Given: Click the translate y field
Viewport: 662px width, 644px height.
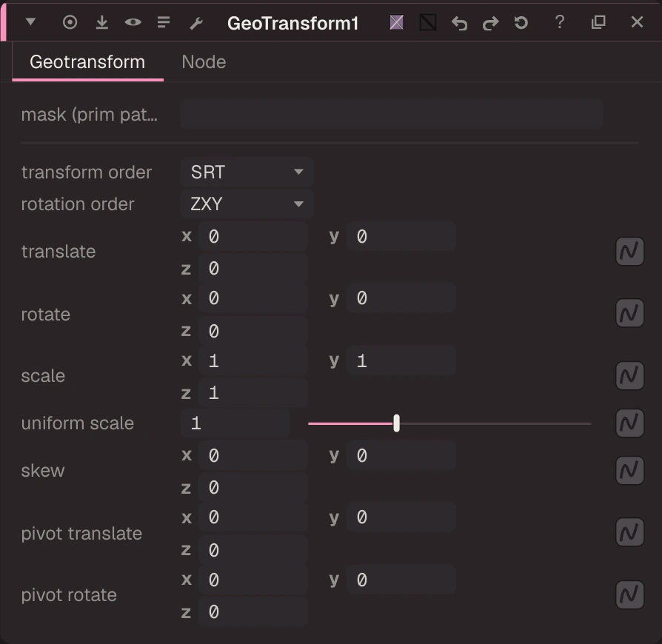Looking at the screenshot, I should click(x=401, y=236).
